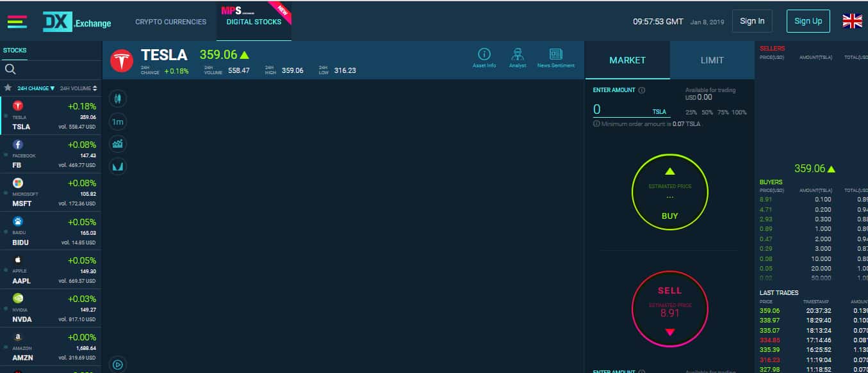Click the play circle icon at chart bottom
Image resolution: width=868 pixels, height=373 pixels.
click(x=118, y=365)
